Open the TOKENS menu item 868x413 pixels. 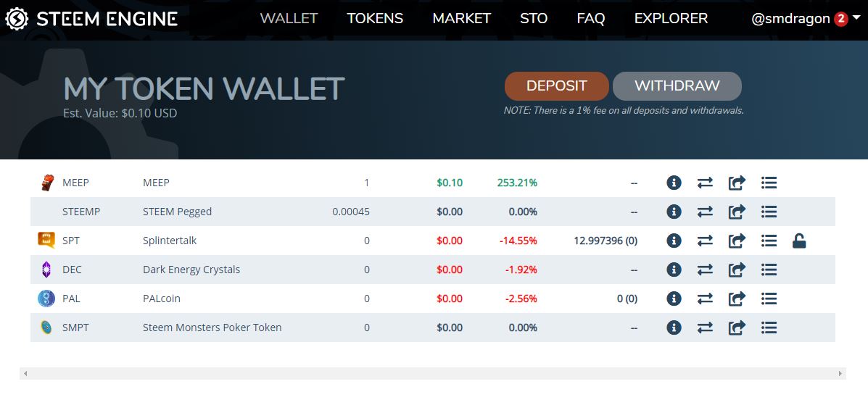point(375,18)
